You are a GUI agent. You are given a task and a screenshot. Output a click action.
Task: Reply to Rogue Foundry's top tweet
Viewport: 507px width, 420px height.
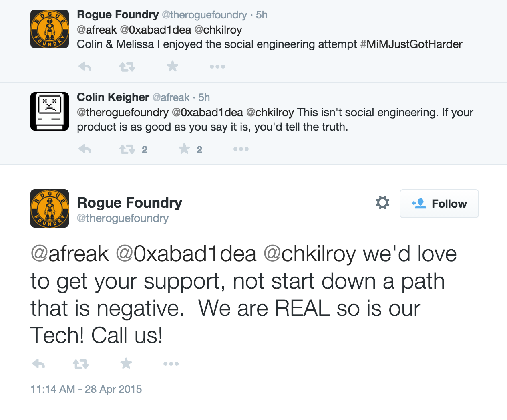pyautogui.click(x=85, y=66)
